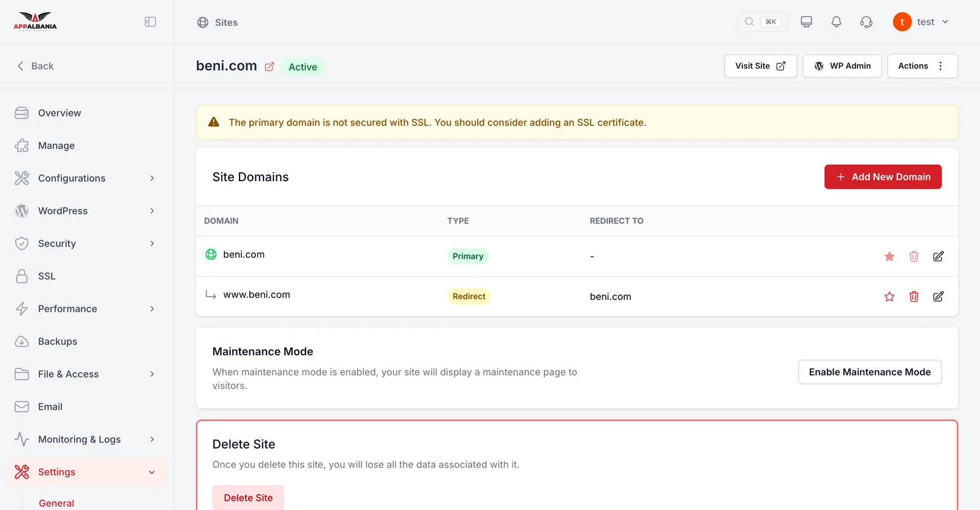
Task: Set www.beni.com as primary with star icon
Action: click(889, 297)
